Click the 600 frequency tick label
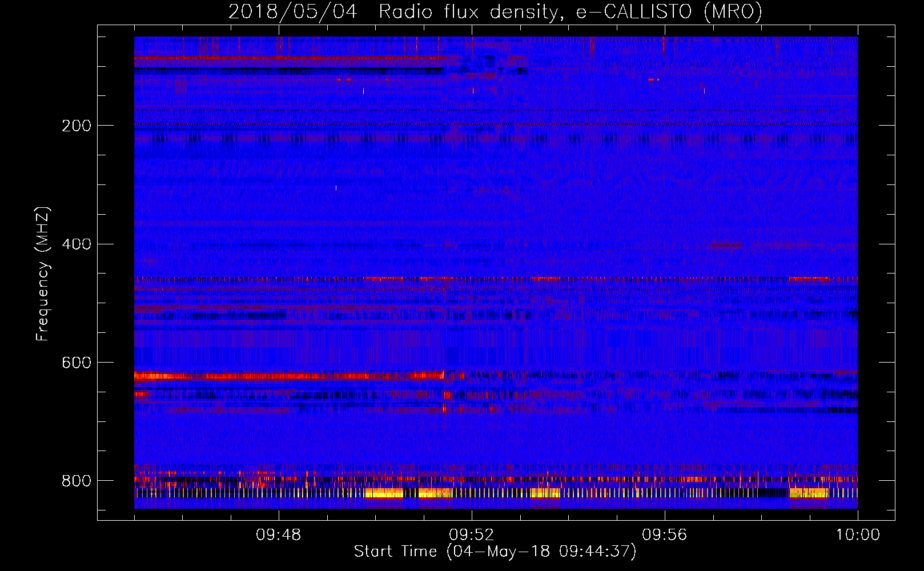The height and width of the screenshot is (571, 924). 77,363
